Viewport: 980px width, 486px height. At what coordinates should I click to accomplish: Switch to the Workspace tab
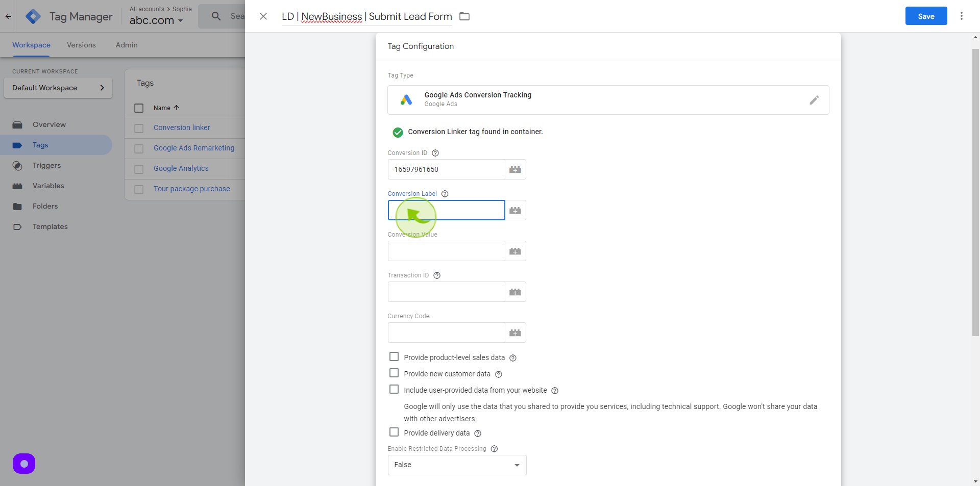pyautogui.click(x=31, y=45)
